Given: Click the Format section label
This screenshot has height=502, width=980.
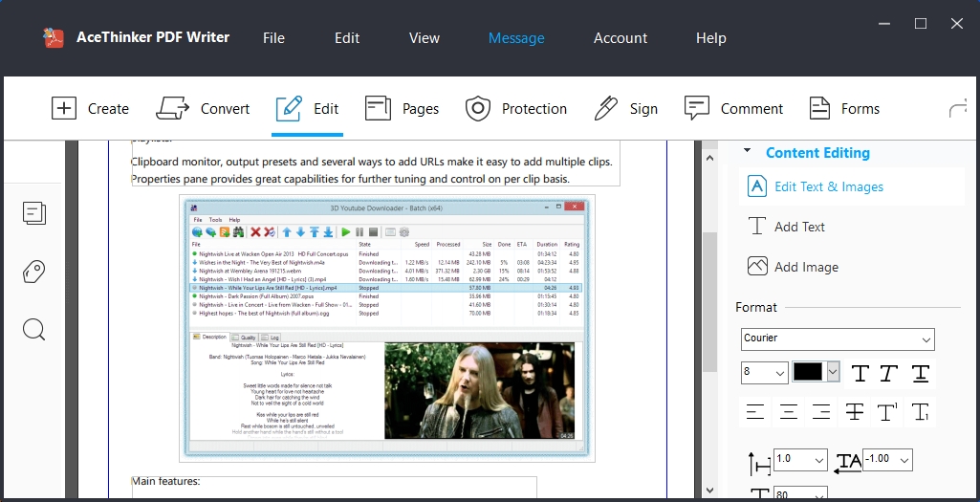Looking at the screenshot, I should (756, 307).
